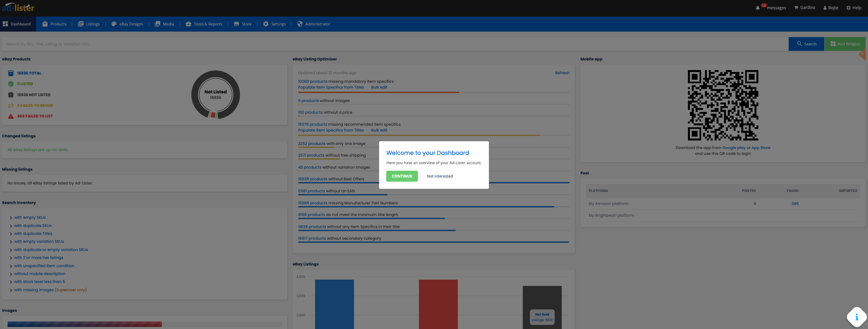The height and width of the screenshot is (329, 868).
Task: Open the Listings menu
Action: [89, 24]
